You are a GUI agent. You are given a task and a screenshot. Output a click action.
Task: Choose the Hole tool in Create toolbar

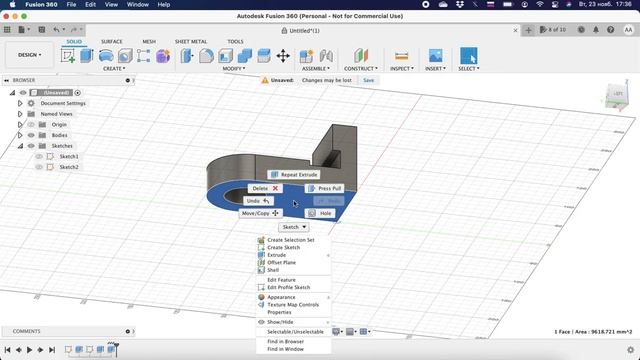(125, 56)
